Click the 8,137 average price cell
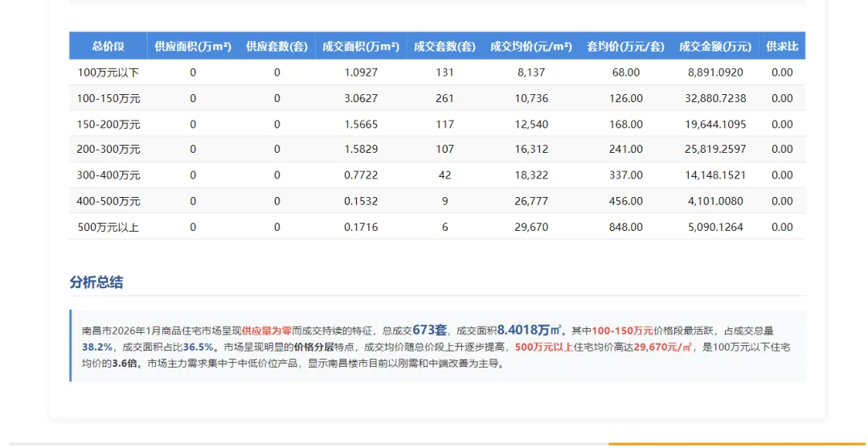 (531, 72)
